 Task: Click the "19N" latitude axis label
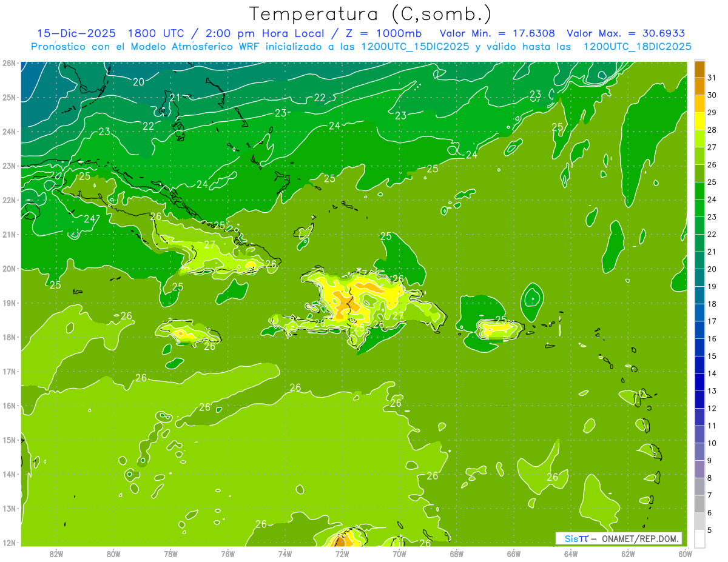coord(8,303)
